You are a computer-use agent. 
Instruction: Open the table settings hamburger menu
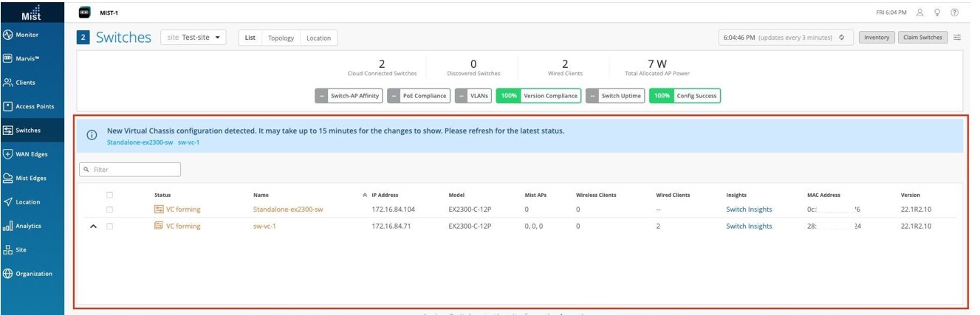(957, 38)
